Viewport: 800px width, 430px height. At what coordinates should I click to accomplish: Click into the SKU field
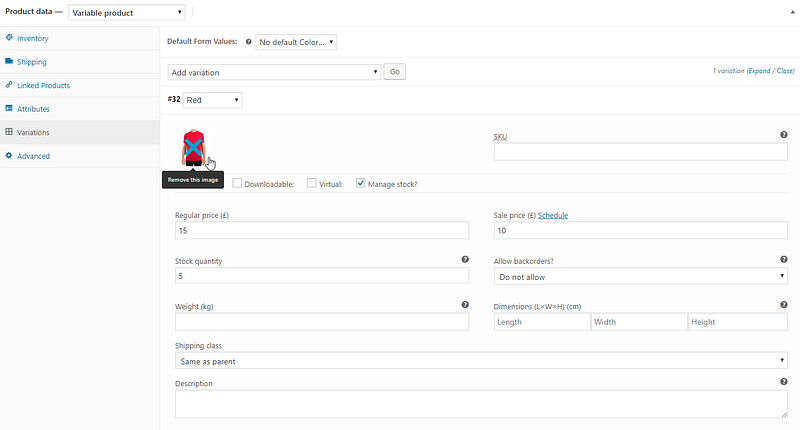640,151
